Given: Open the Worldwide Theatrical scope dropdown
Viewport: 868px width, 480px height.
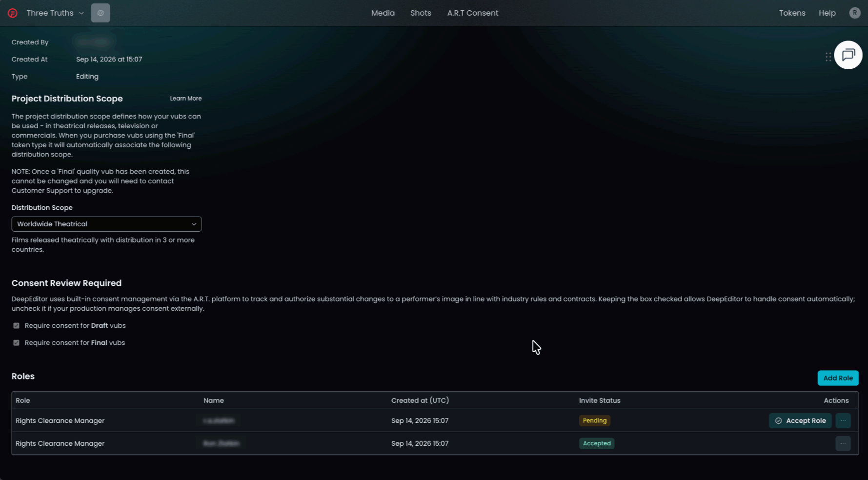Looking at the screenshot, I should tap(106, 224).
